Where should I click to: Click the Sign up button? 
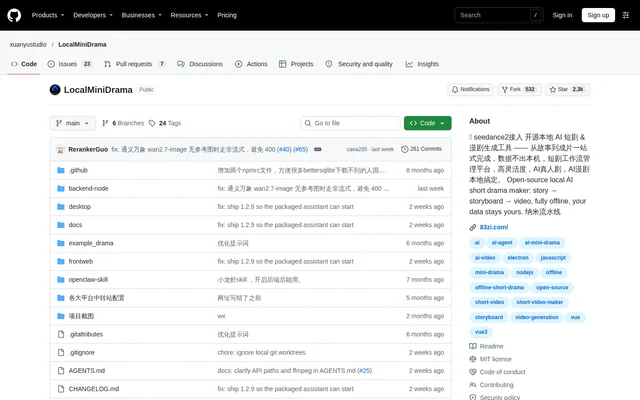[598, 15]
